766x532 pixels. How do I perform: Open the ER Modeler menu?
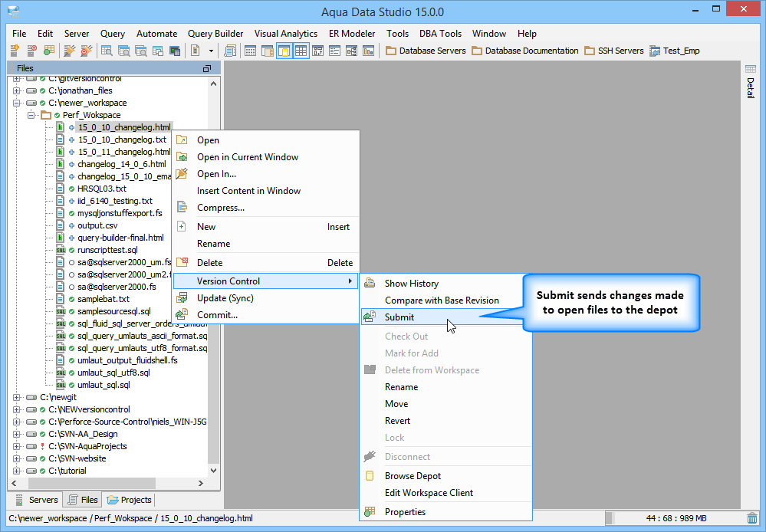click(x=352, y=34)
